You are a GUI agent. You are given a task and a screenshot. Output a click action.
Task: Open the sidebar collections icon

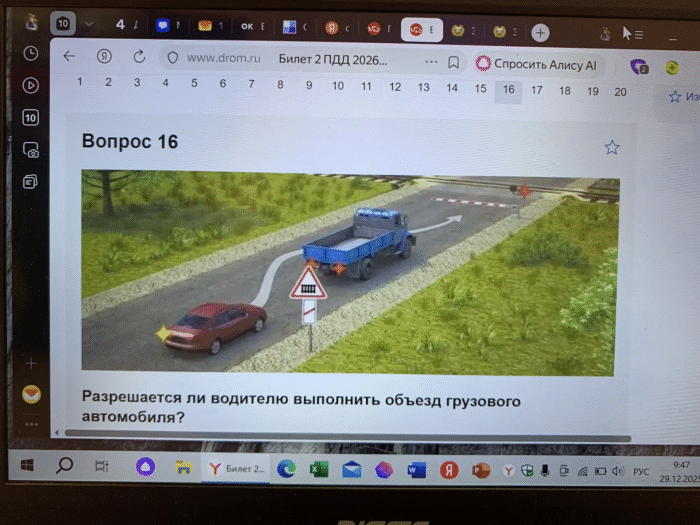click(x=30, y=182)
